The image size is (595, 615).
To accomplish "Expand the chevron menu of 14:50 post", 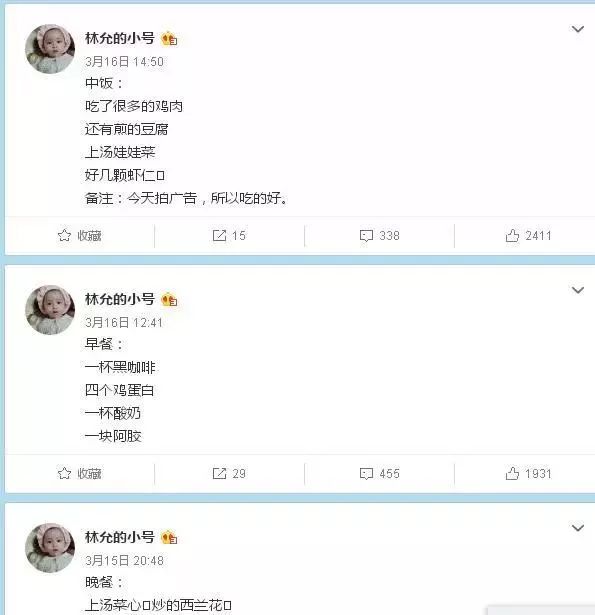I will (x=578, y=29).
